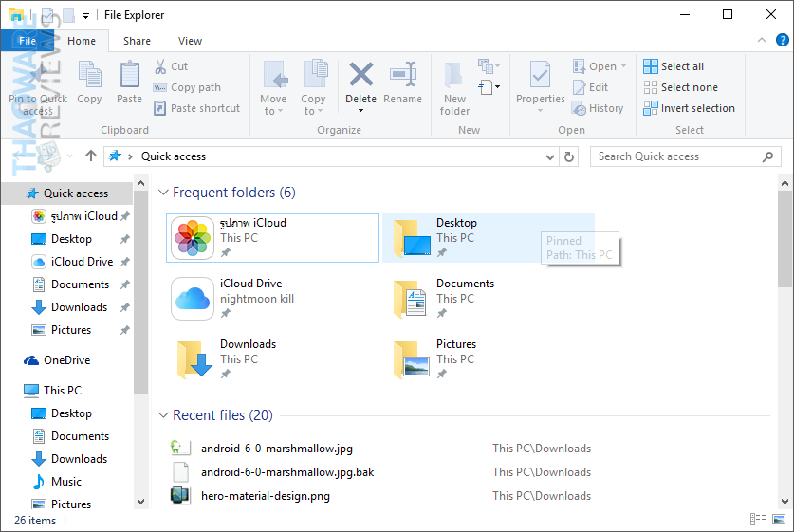Click Select all in the ribbon
This screenshot has height=532, width=794.
tap(674, 66)
